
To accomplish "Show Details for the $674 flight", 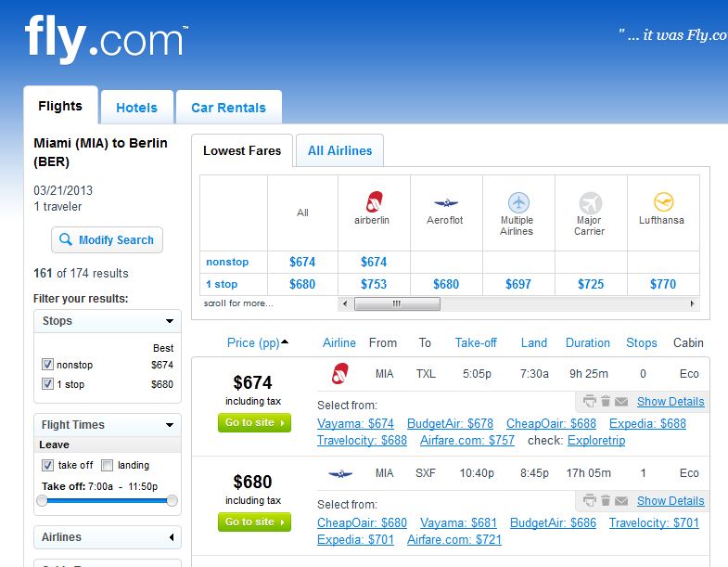I will coord(671,401).
